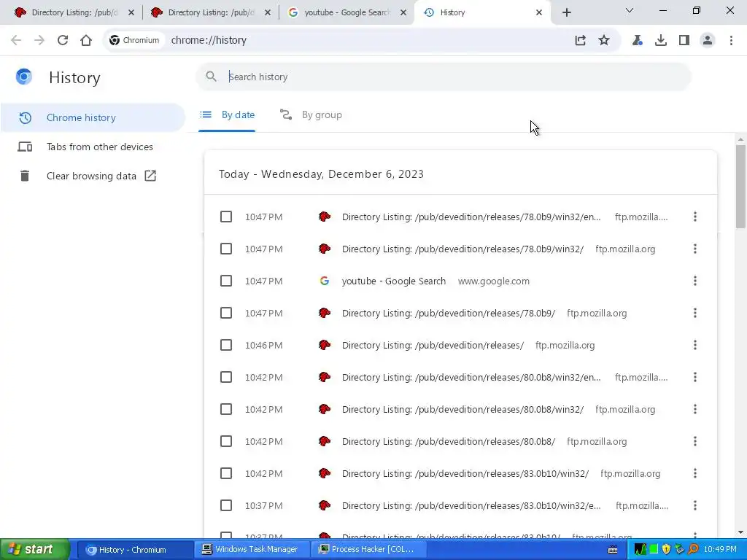The width and height of the screenshot is (747, 560).
Task: Select Chrome history in the sidebar
Action: click(93, 117)
